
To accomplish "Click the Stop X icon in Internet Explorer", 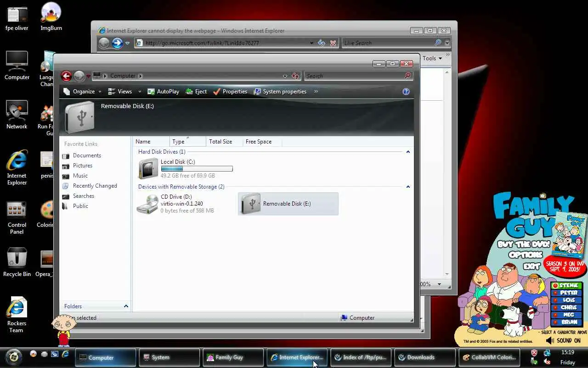I will click(x=333, y=43).
